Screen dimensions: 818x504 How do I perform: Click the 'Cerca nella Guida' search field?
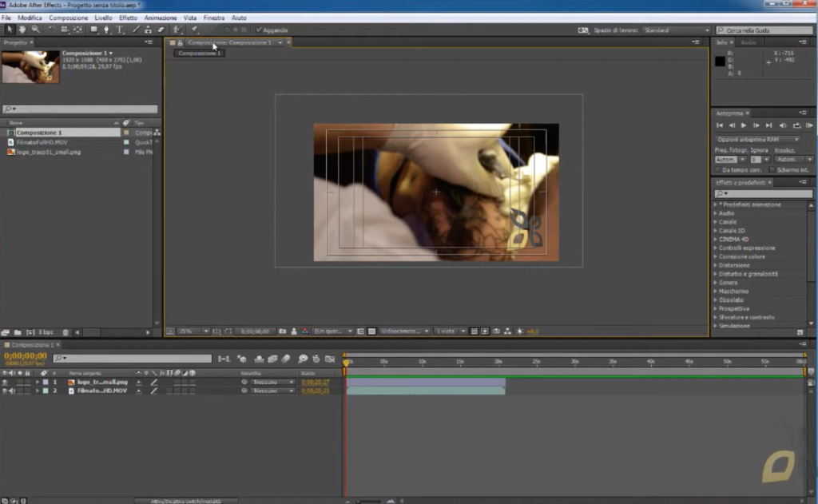[764, 30]
